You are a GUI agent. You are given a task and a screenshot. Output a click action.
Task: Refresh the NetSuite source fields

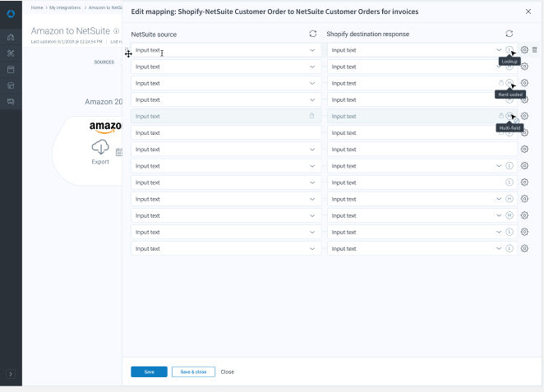pos(312,34)
